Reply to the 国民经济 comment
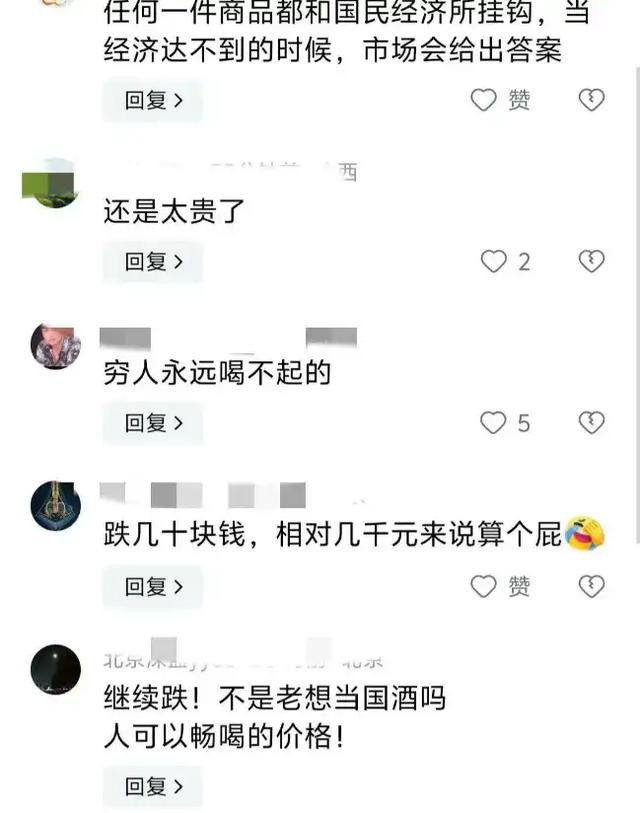The image size is (640, 813). (x=152, y=100)
